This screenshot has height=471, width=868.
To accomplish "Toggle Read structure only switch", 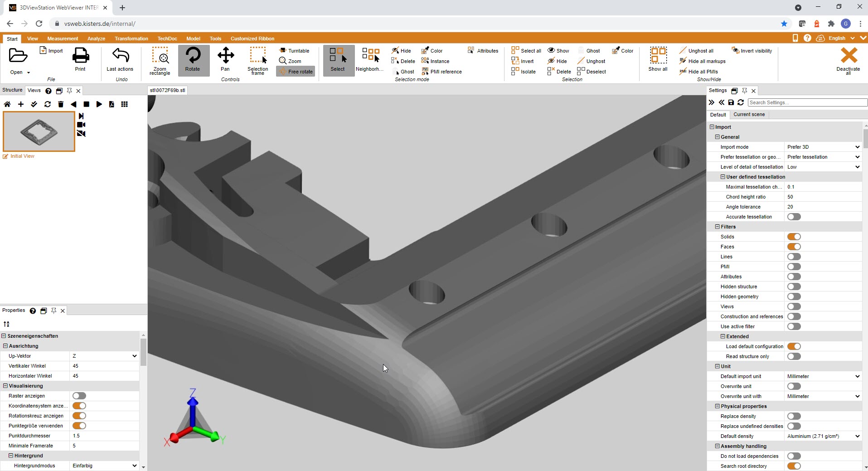I will [x=794, y=356].
